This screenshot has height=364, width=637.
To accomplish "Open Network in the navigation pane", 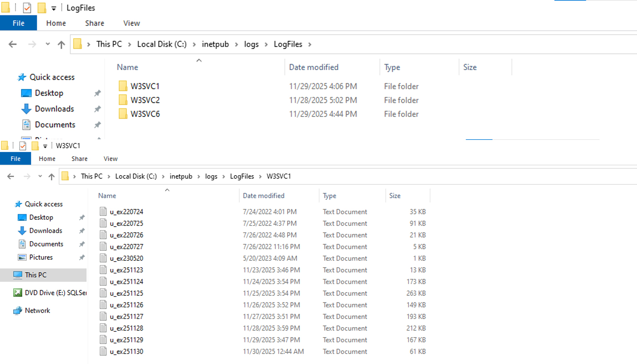I will [x=37, y=310].
